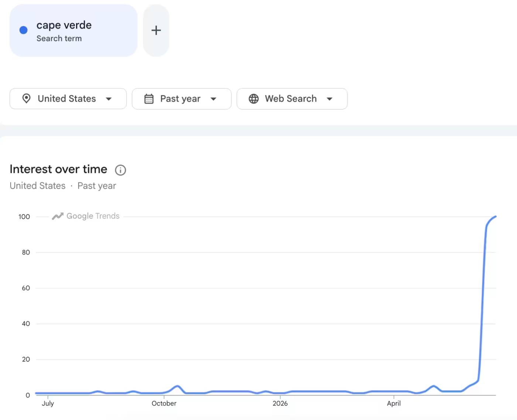Click the April marker on the timeline axis
Image resolution: width=517 pixels, height=420 pixels.
394,403
